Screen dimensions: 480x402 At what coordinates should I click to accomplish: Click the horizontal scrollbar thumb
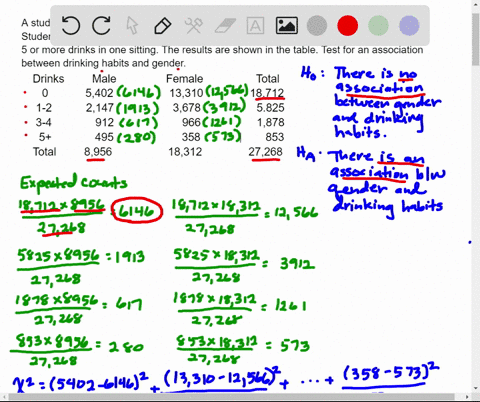(231, 397)
